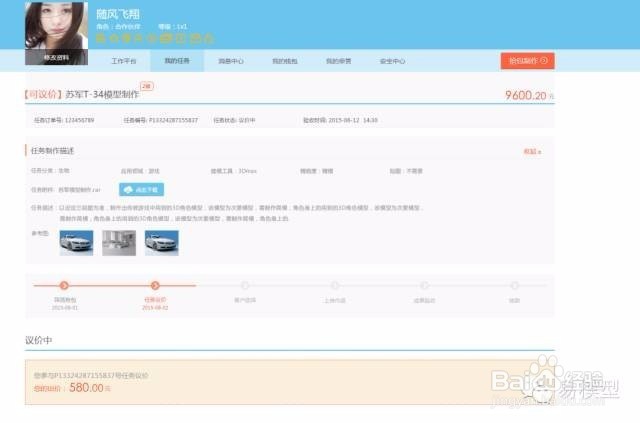Click the offer amount 580.00
640x423 pixels.
click(86, 387)
